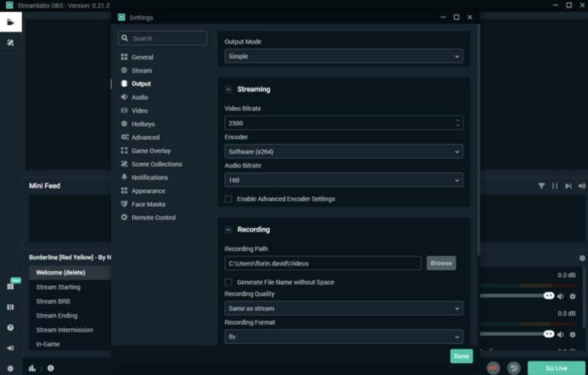The height and width of the screenshot is (375, 588).
Task: Click the Go Live button
Action: pos(556,368)
